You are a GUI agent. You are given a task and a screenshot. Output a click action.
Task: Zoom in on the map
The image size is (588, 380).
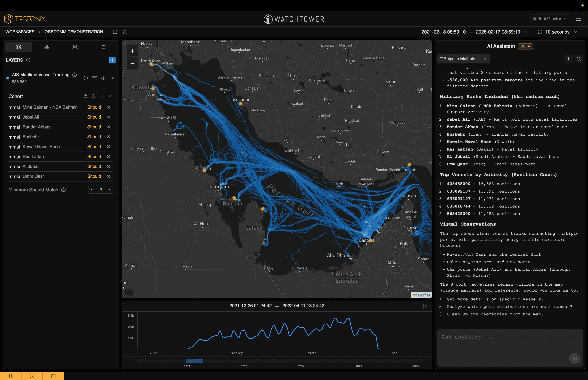click(x=133, y=51)
